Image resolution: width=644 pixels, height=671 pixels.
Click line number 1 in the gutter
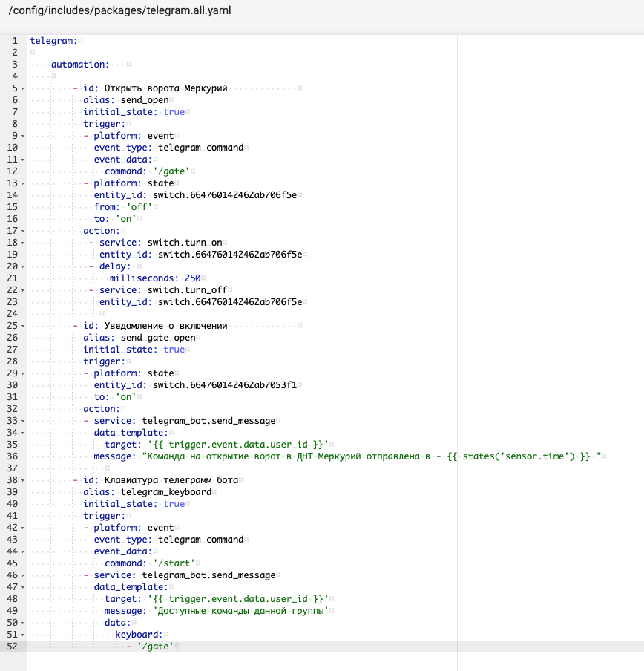click(15, 40)
